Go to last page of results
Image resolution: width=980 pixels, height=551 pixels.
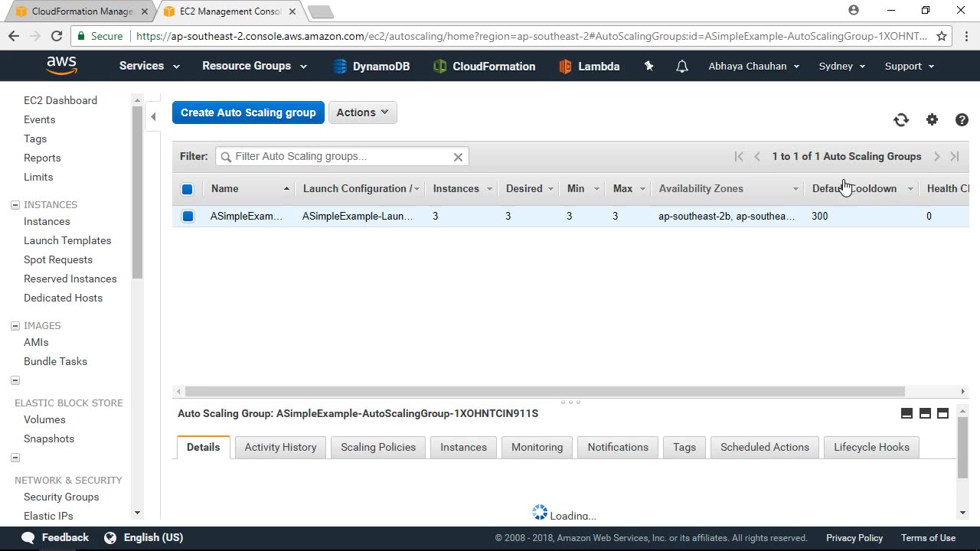coord(955,156)
